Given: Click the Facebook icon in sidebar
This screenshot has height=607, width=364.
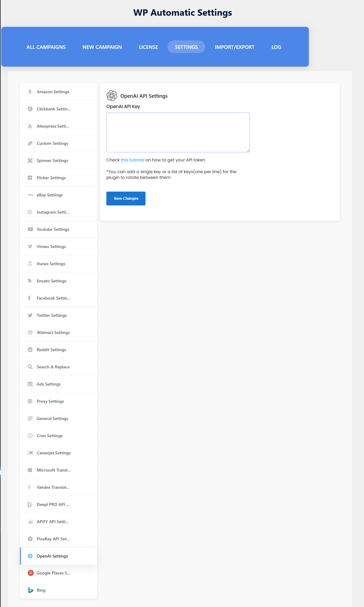Looking at the screenshot, I should (x=30, y=298).
